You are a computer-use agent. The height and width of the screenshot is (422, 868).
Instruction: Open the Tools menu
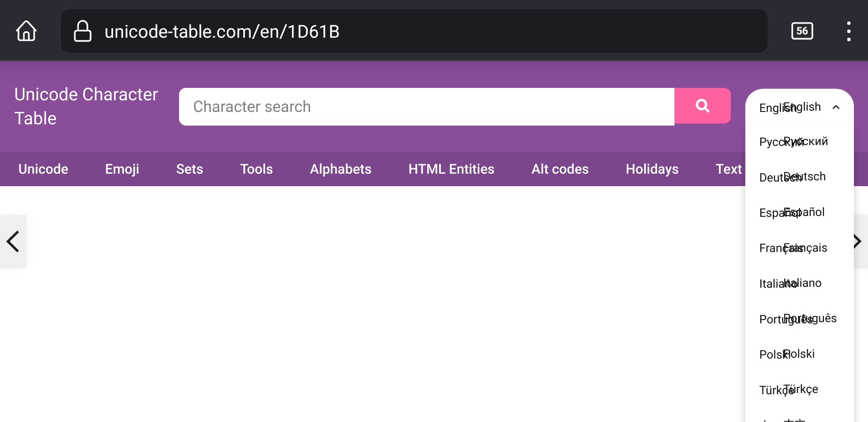tap(256, 169)
